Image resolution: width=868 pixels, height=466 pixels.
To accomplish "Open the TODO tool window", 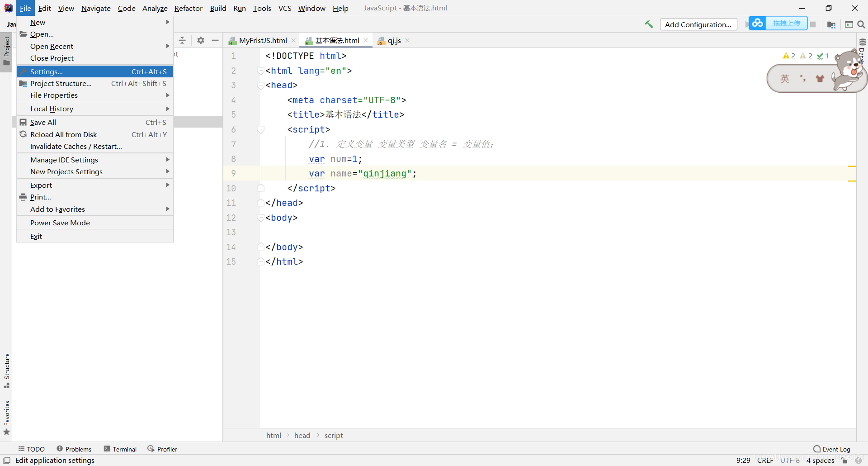I will pos(32,449).
